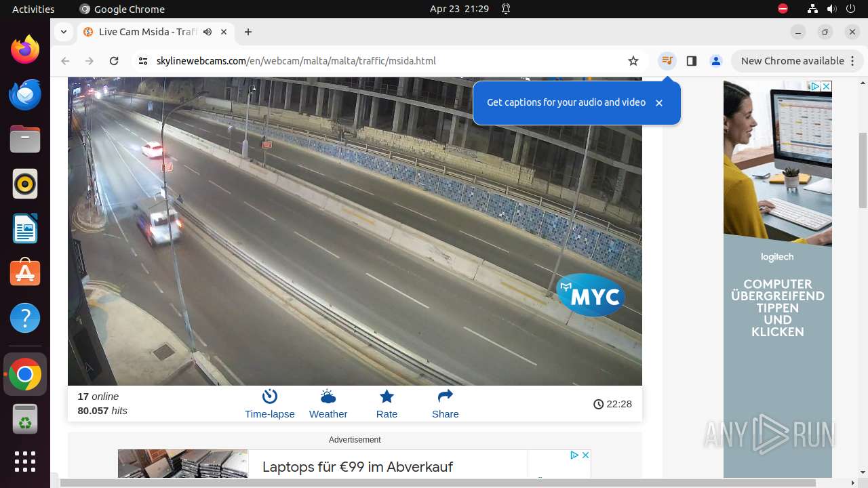Open Help from the dock
Viewport: 868px width, 488px height.
(x=25, y=318)
